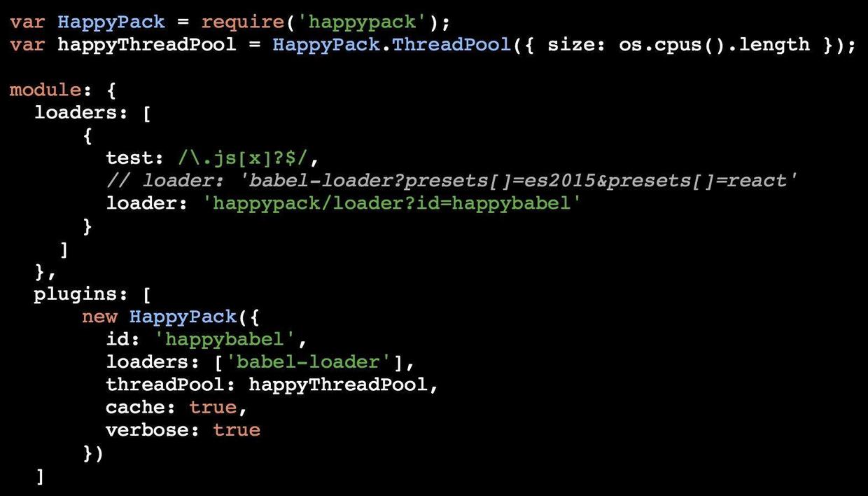Click the 'require' function name
The height and width of the screenshot is (496, 868).
(x=243, y=22)
